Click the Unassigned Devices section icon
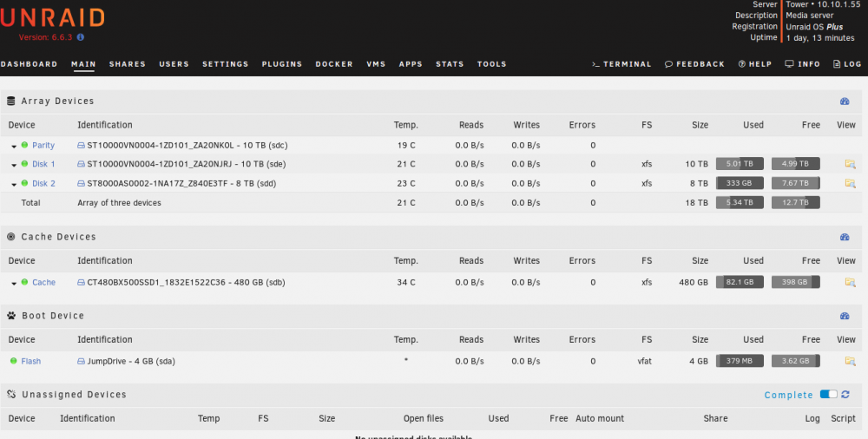The image size is (868, 439). coord(11,394)
